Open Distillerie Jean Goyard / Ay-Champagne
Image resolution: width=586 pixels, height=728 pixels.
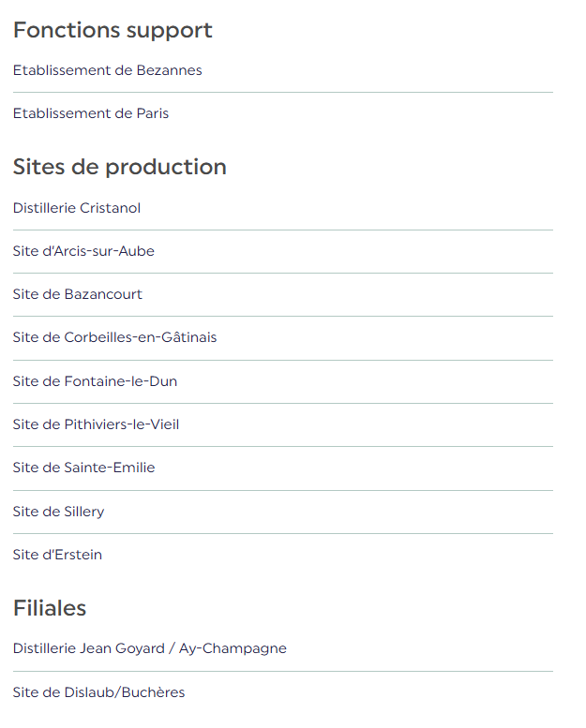150,648
